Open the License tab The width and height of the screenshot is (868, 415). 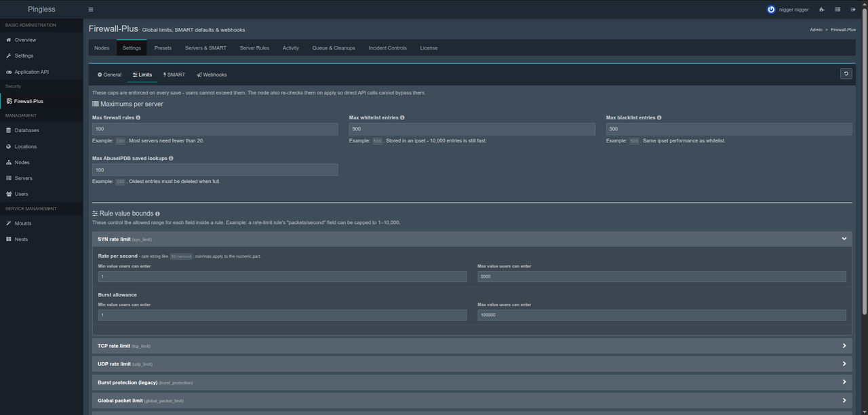pos(429,48)
